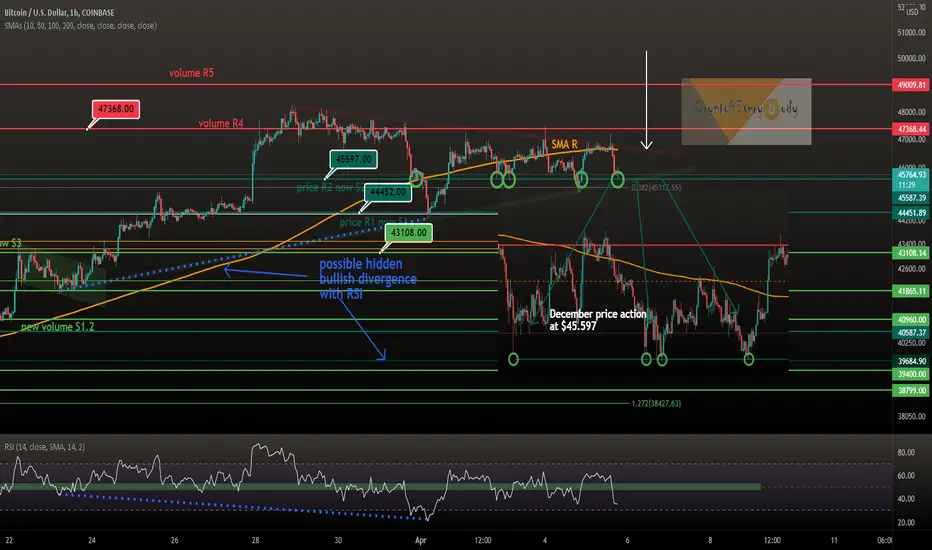The image size is (932, 550).
Task: Select the orange 'SMA R' text label
Action: click(564, 144)
